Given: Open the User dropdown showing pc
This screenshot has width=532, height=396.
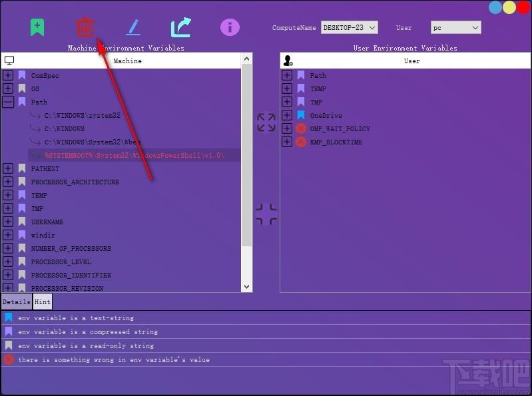Looking at the screenshot, I should [455, 27].
